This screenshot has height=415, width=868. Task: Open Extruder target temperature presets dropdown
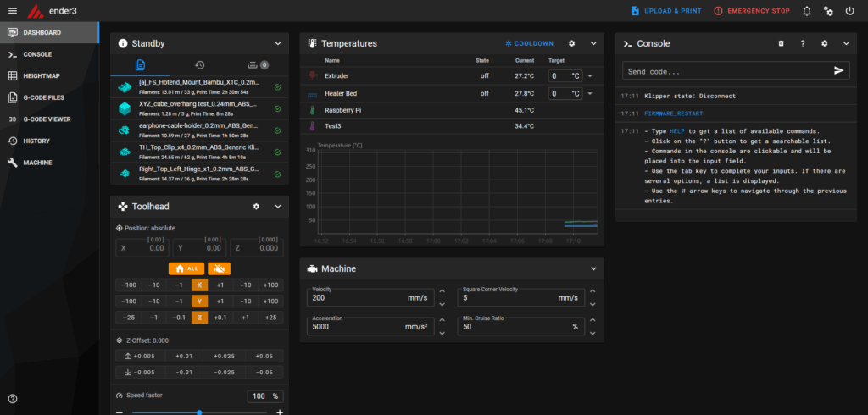pyautogui.click(x=589, y=75)
